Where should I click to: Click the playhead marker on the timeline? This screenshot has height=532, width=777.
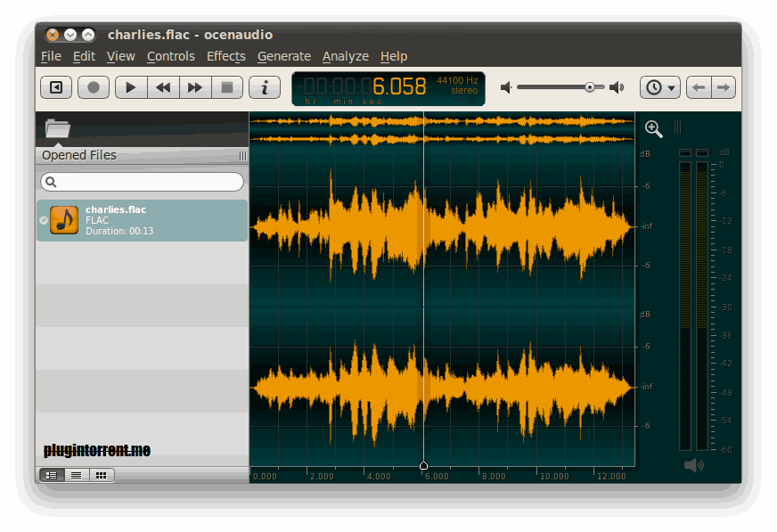[x=423, y=465]
